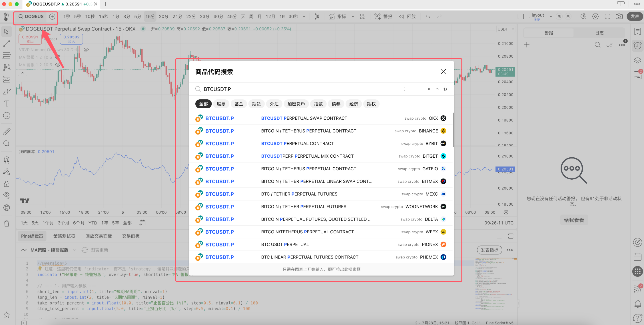This screenshot has height=325, width=644.
Task: Filter results by 期货 category
Action: click(256, 104)
